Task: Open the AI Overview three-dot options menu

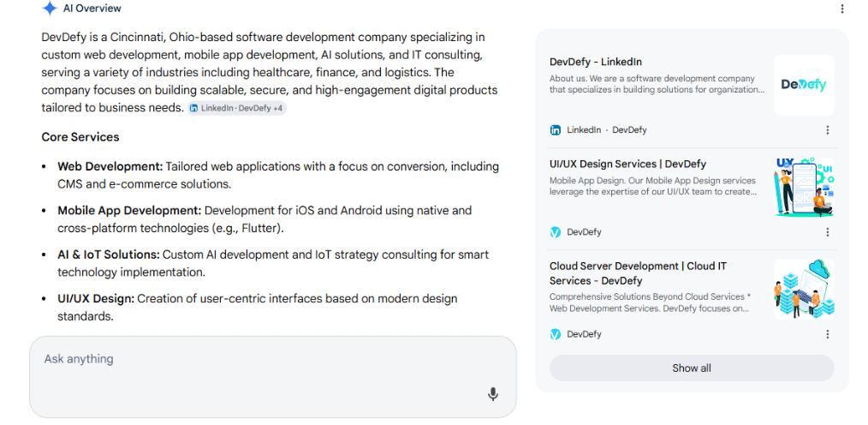Action: pyautogui.click(x=842, y=9)
